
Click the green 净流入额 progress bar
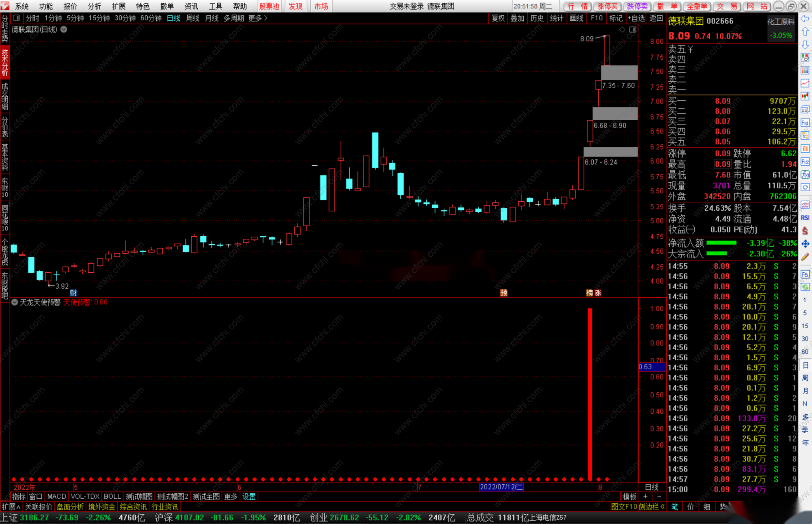coord(721,243)
